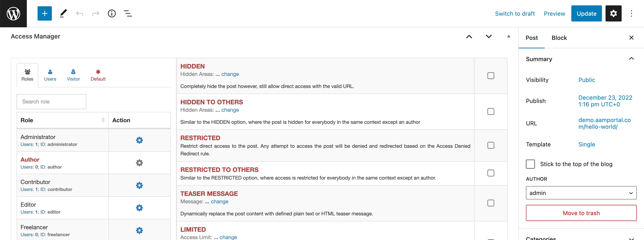
Task: Open the Options three-dot menu
Action: coord(631,13)
